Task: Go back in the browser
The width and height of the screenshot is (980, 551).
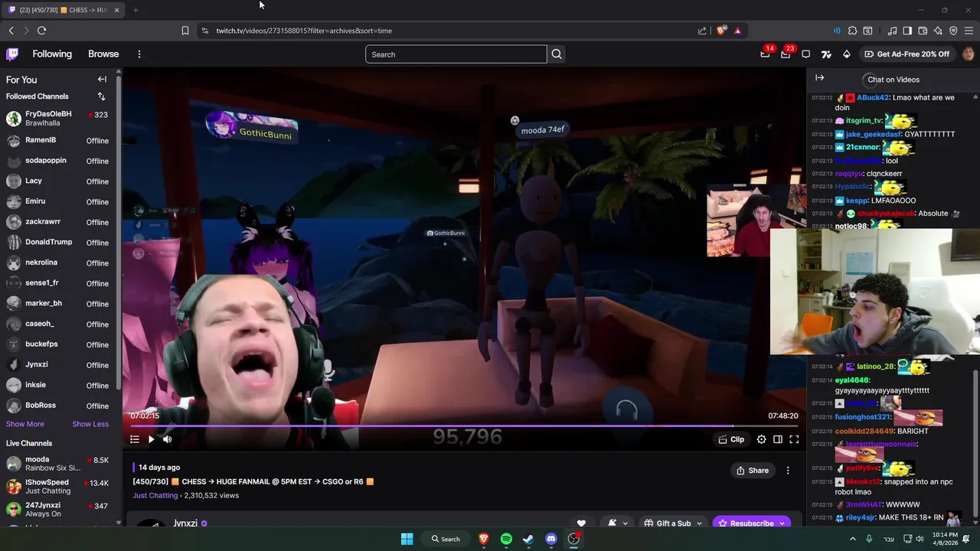Action: tap(11, 31)
